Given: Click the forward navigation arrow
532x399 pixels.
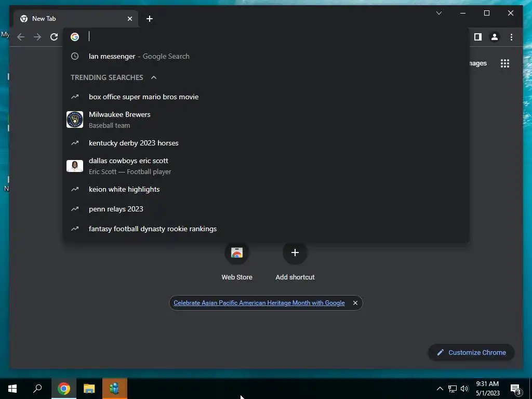Looking at the screenshot, I should (x=37, y=37).
